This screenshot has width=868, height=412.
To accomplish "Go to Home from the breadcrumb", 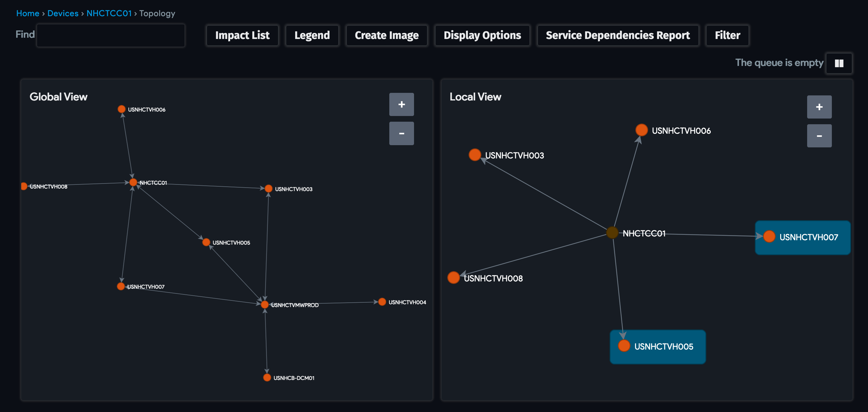I will click(28, 13).
